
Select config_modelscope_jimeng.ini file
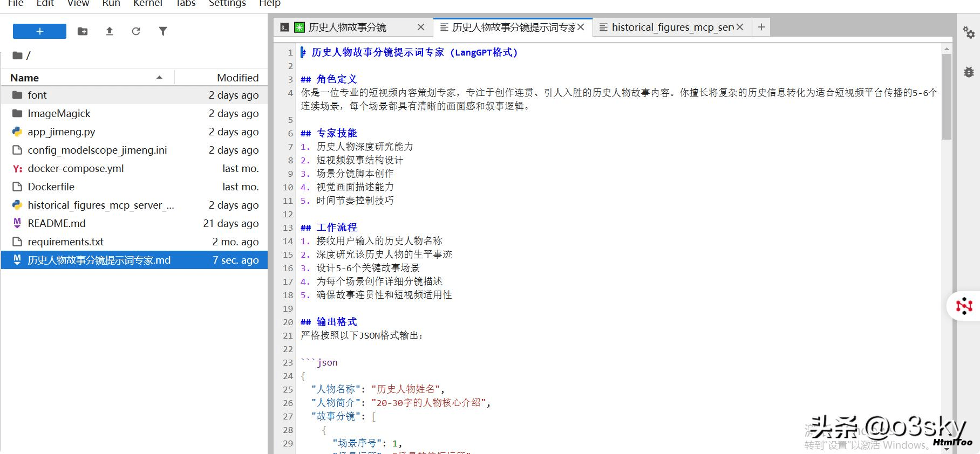tap(134, 150)
